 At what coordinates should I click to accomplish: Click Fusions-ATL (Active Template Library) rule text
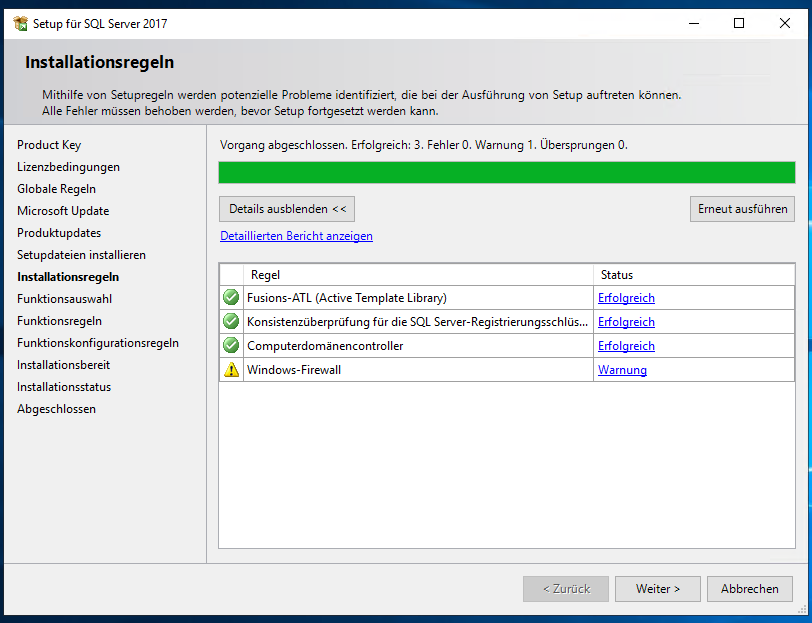coord(346,298)
